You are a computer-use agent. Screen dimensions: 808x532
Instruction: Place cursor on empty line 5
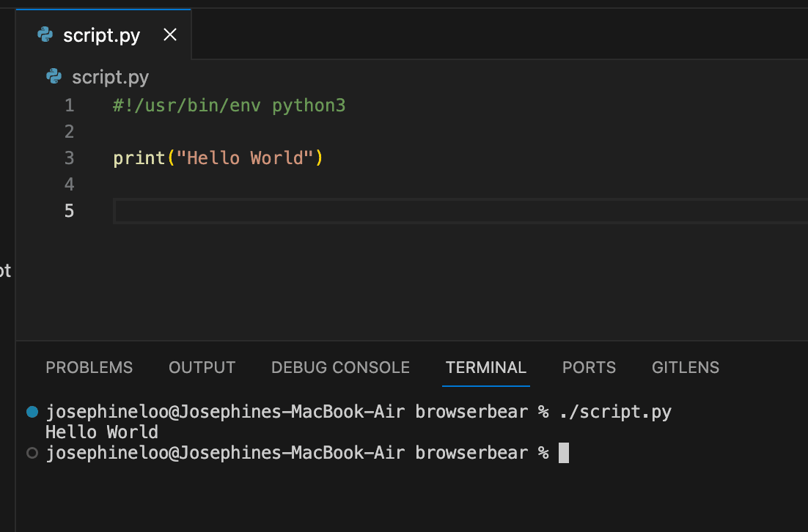pyautogui.click(x=220, y=210)
